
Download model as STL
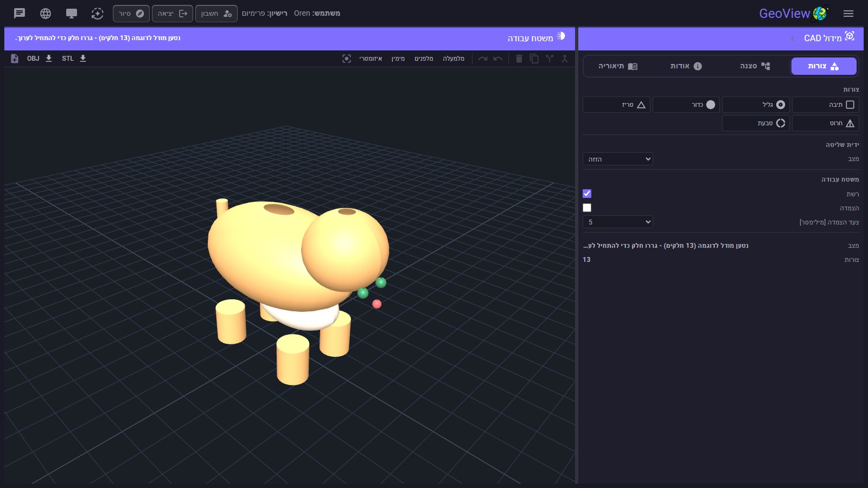pos(74,59)
